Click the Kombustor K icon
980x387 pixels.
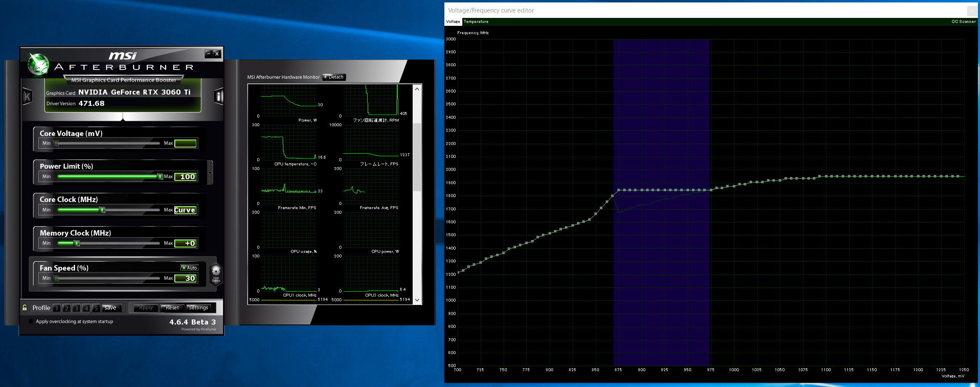click(x=27, y=97)
